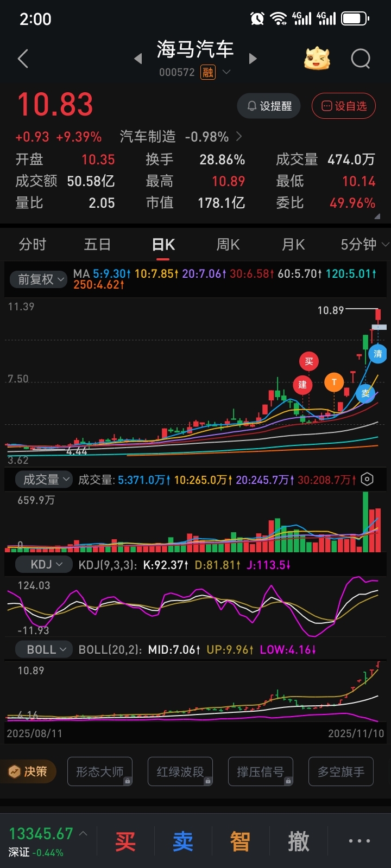Tap the 决策 decision button
Screen dimensions: 391x868
(x=28, y=771)
